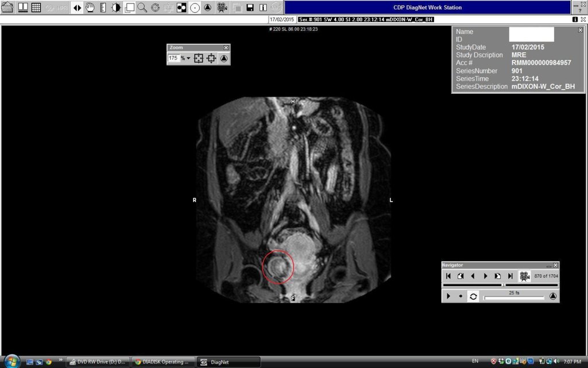
Task: Select the pan hand tool
Action: tap(90, 7)
